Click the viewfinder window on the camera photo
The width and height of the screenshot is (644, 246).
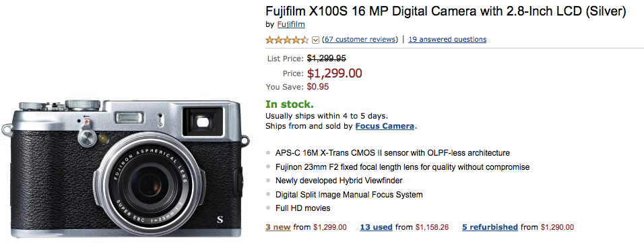point(203,121)
